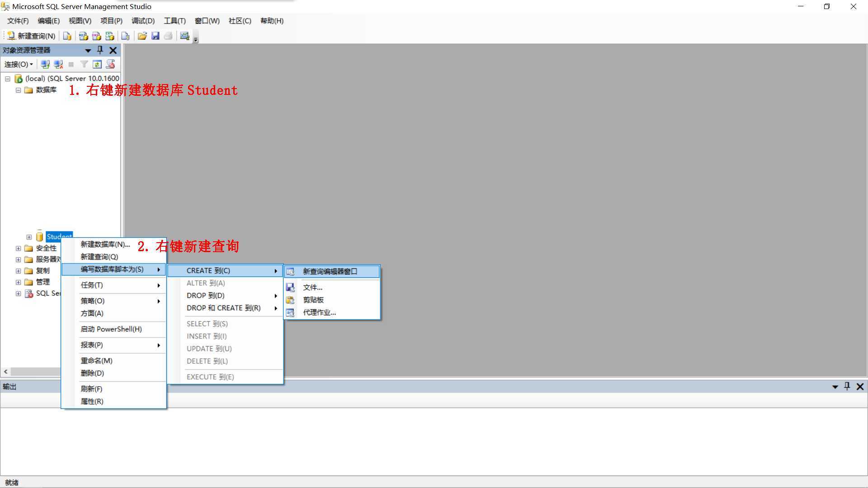868x488 pixels.
Task: Expand the SQL Server Agent node
Action: pos(18,293)
